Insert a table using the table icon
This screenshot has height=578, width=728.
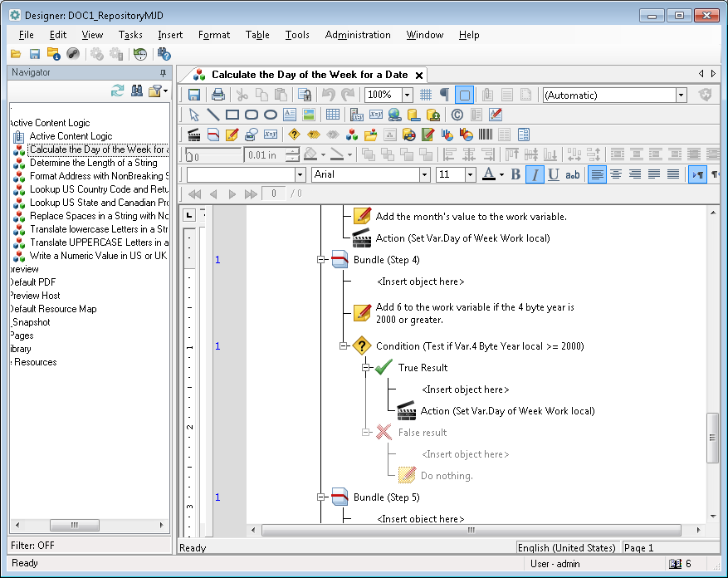coord(332,115)
